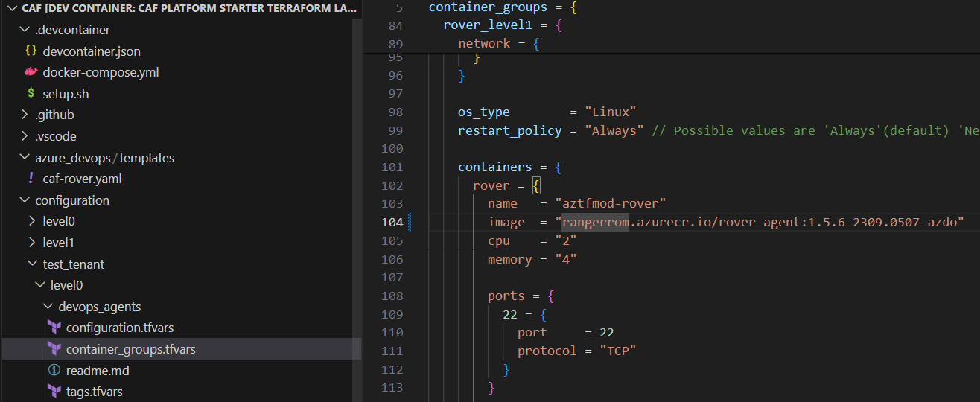
Task: Click the YAML exclamation icon beside caf-rover.yaml
Action: 31,179
